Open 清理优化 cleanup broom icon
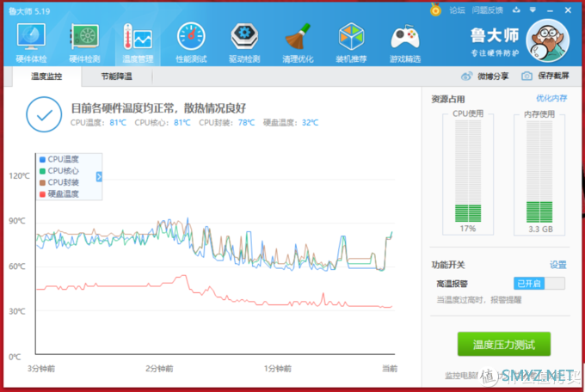Image resolution: width=585 pixels, height=392 pixels. click(x=298, y=43)
